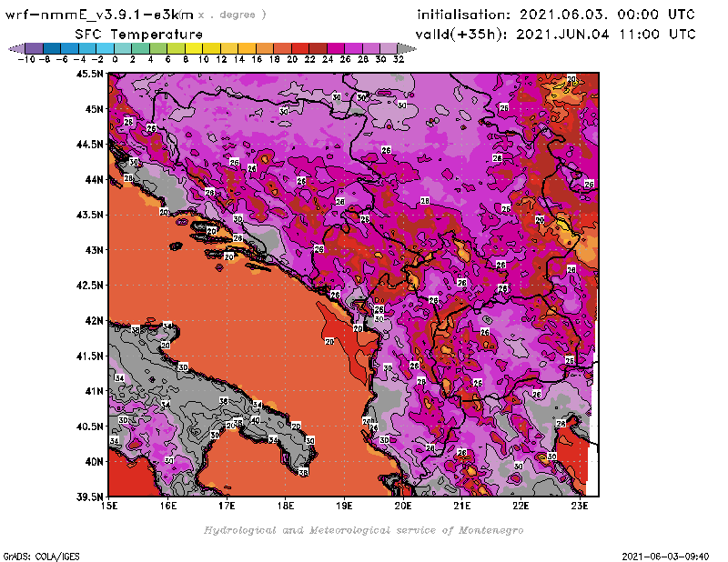Click the 22E longitude label
The image size is (728, 562).
pyautogui.click(x=521, y=506)
